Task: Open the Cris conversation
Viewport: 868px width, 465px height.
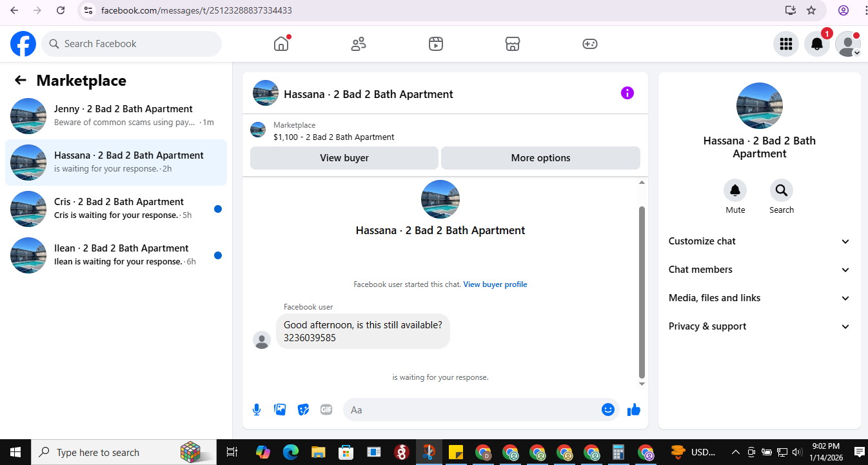Action: click(x=116, y=209)
